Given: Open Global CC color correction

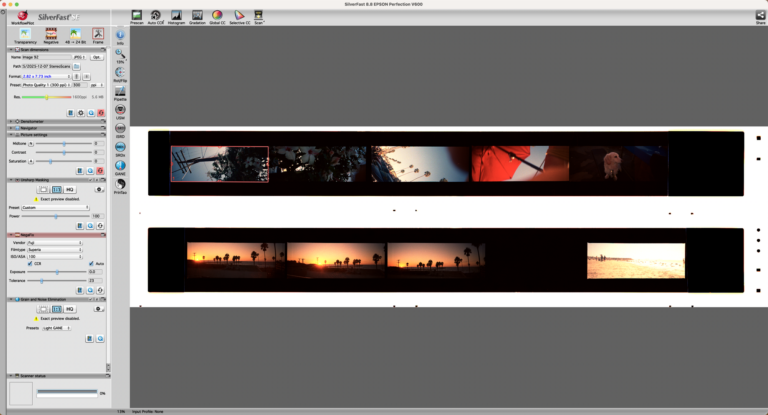Looking at the screenshot, I should [x=217, y=15].
